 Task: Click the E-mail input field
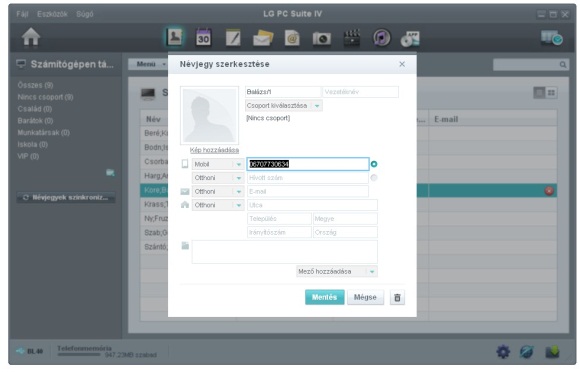308,192
